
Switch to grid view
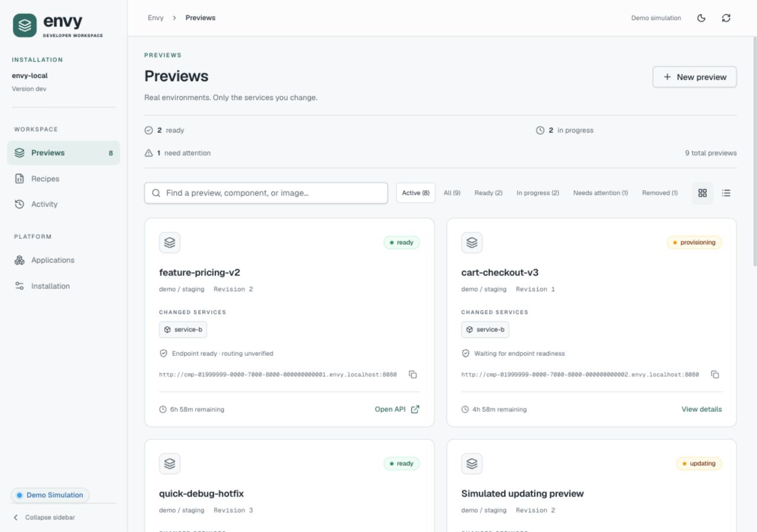coord(703,193)
